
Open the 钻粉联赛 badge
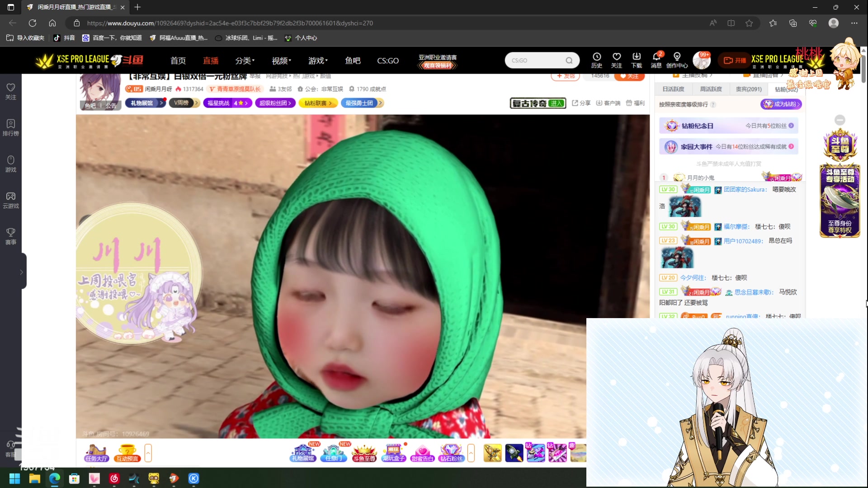point(319,103)
